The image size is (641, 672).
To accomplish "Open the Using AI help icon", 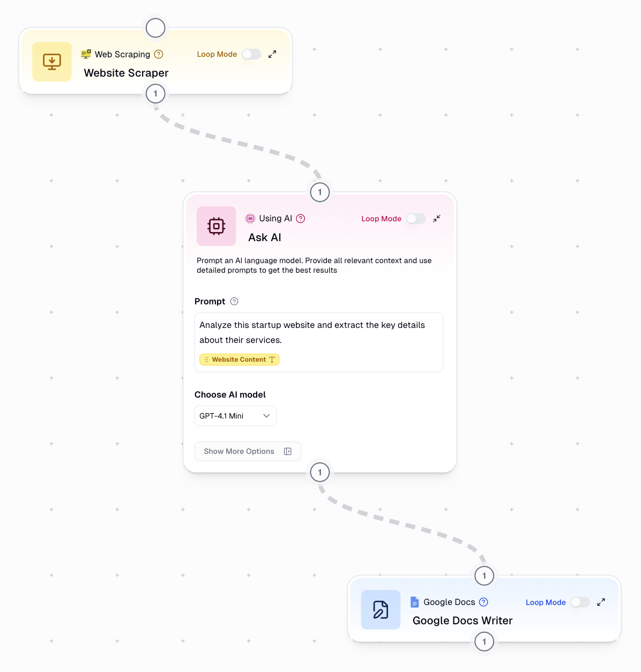I will (x=301, y=219).
